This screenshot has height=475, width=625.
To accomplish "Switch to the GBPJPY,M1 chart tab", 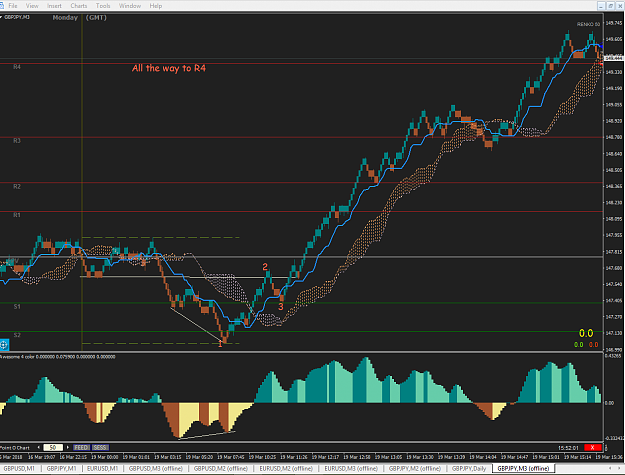I will [61, 469].
